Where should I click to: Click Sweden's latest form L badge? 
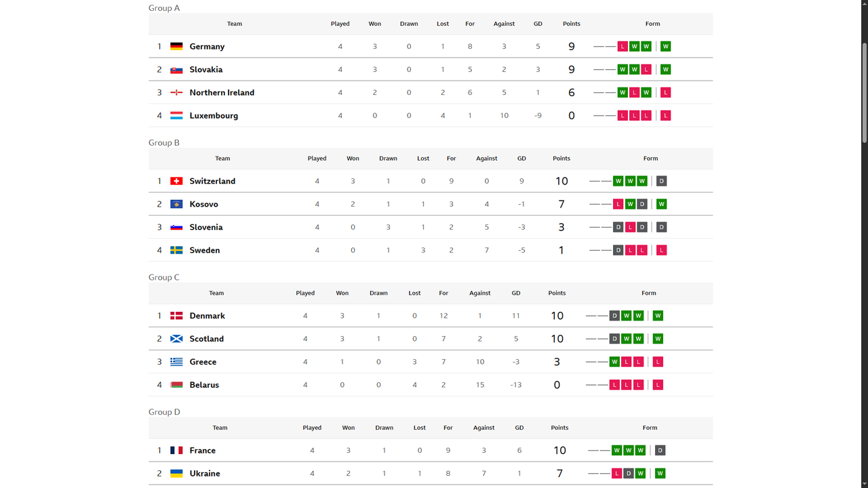pos(662,250)
